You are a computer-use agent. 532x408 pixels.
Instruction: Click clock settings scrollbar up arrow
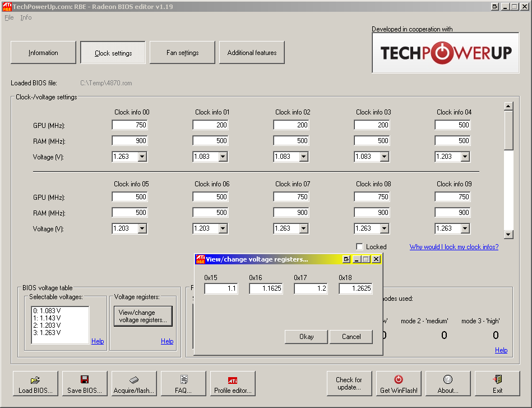508,106
